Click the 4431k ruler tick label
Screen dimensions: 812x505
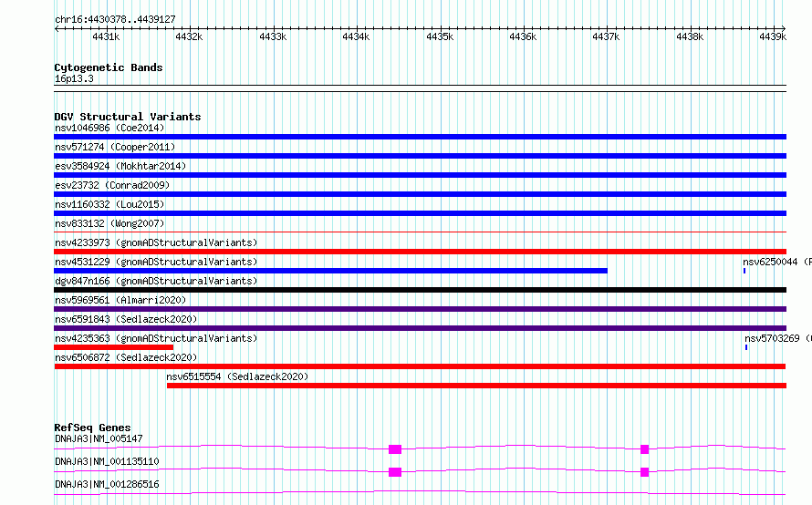point(106,36)
